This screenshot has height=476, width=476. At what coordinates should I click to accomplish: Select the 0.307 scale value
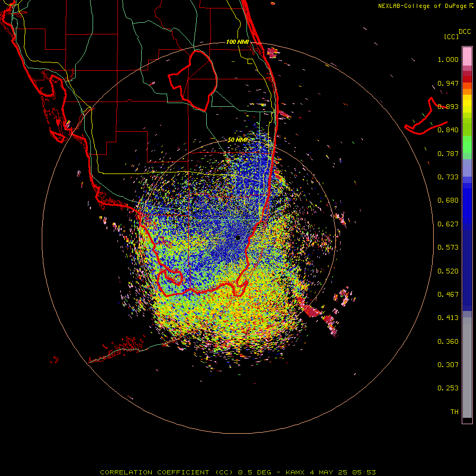[448, 365]
